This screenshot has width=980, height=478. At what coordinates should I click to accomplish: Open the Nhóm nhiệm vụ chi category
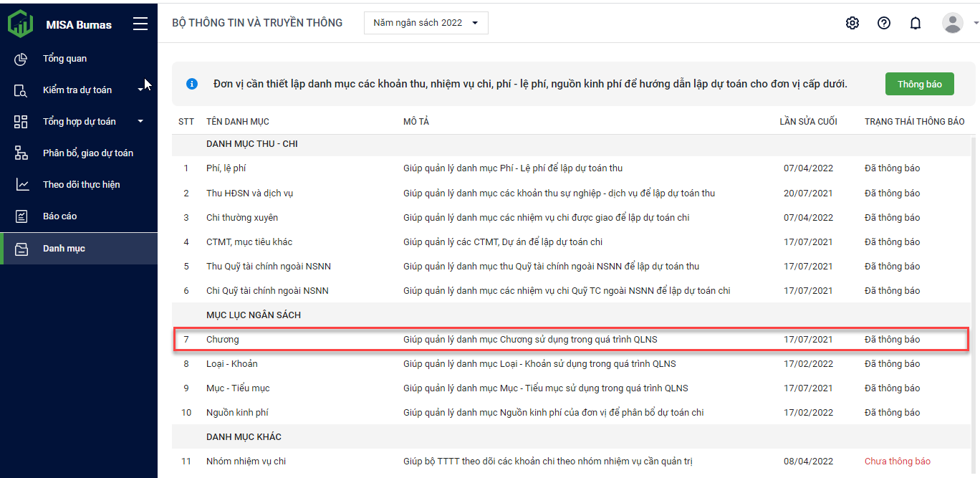[x=246, y=461]
